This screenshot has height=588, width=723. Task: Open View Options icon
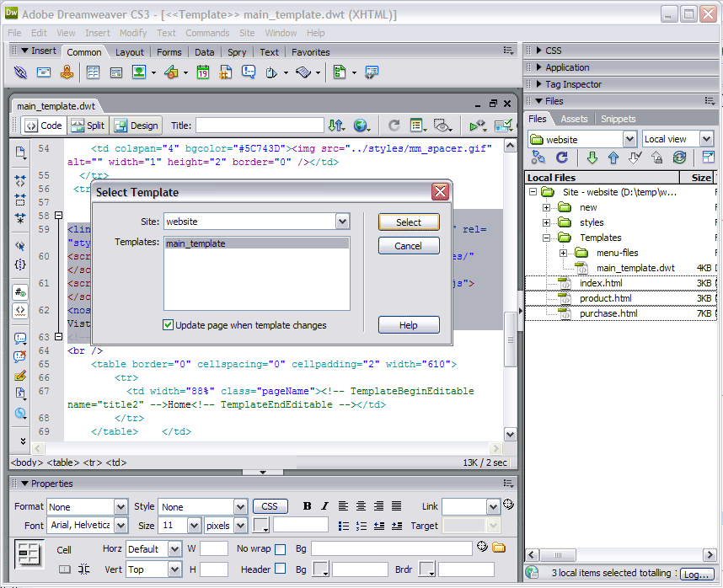coord(418,126)
